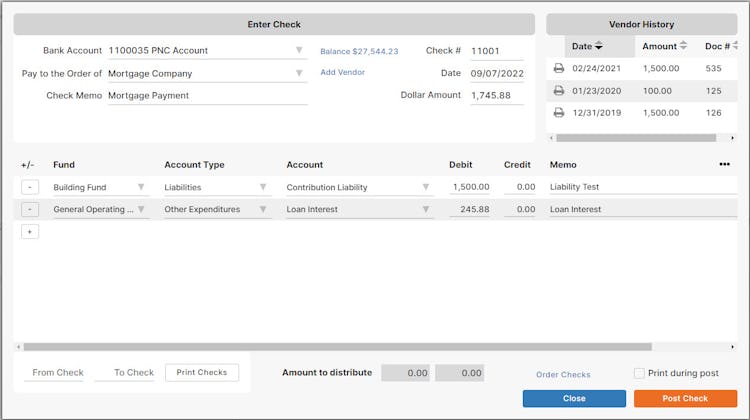
Task: Click the distribution grid scroll right arrow
Action: (x=732, y=347)
